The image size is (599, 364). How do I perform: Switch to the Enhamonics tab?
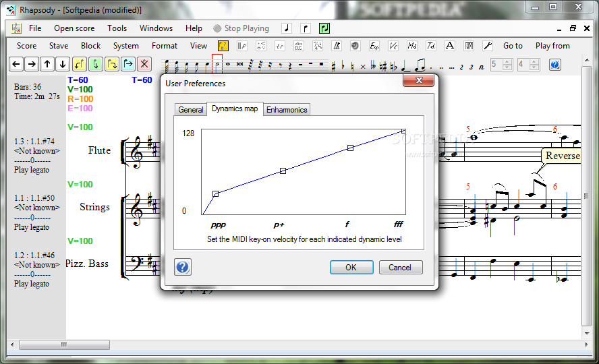287,110
